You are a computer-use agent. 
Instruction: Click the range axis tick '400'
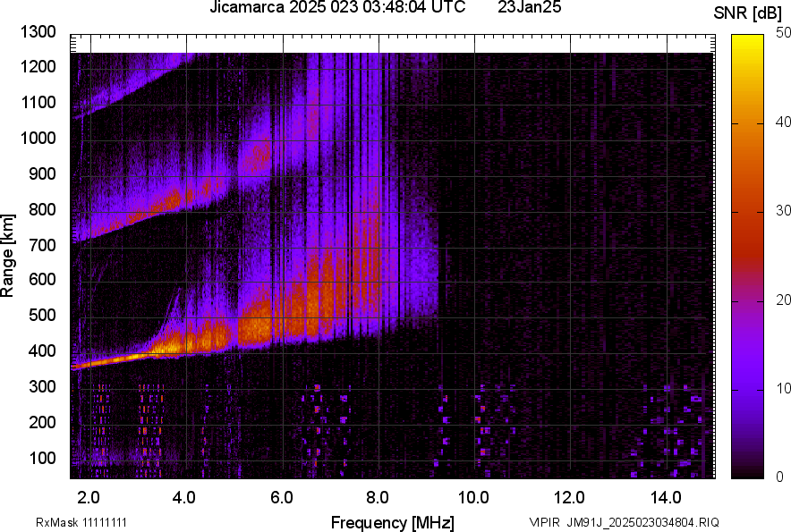click(x=42, y=350)
